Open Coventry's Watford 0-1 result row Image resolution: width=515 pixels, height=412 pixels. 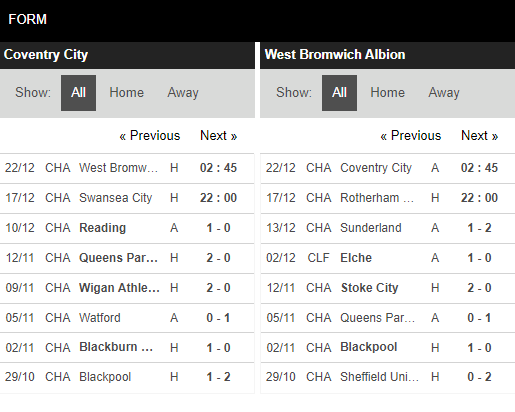[127, 318]
